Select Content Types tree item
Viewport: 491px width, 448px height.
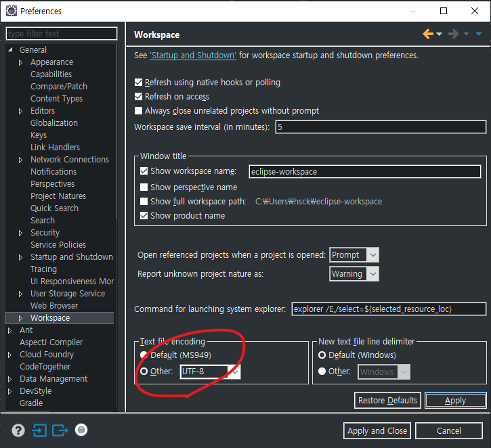tap(56, 99)
